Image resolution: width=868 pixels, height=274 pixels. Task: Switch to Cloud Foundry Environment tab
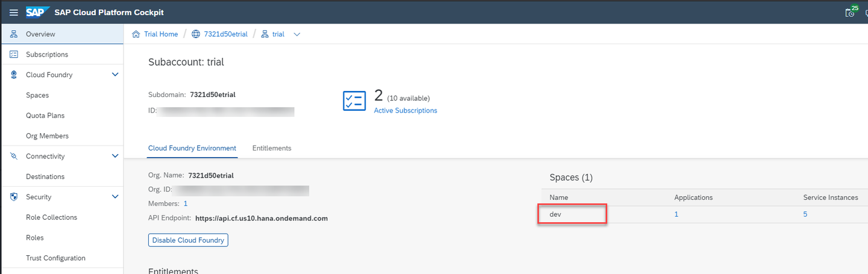(x=192, y=148)
